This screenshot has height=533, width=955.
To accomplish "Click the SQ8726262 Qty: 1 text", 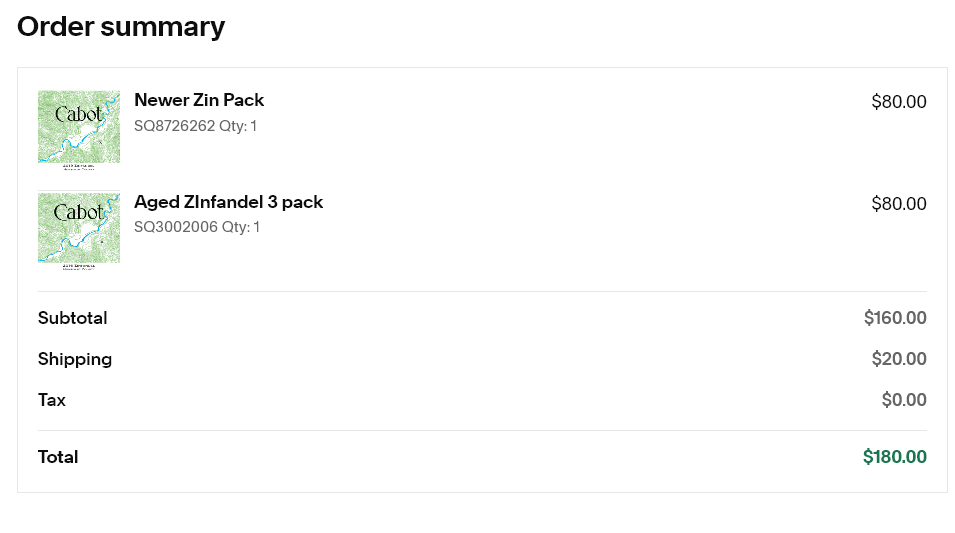I will 196,126.
